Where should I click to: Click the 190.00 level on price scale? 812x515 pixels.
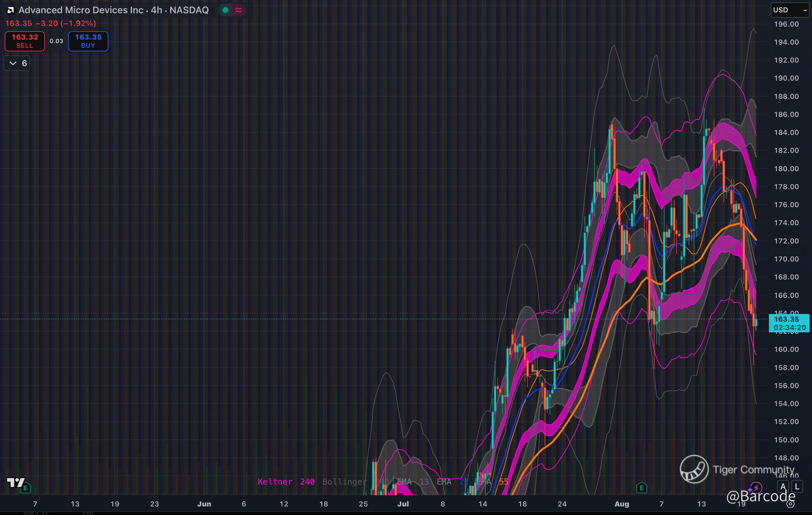[786, 78]
